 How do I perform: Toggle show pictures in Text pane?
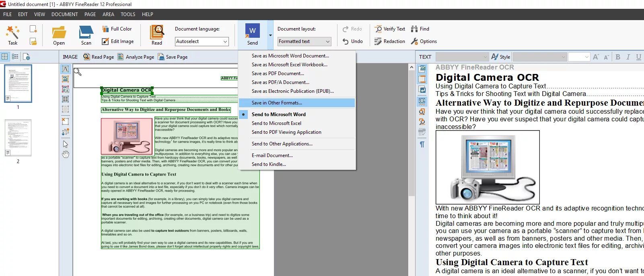click(422, 69)
